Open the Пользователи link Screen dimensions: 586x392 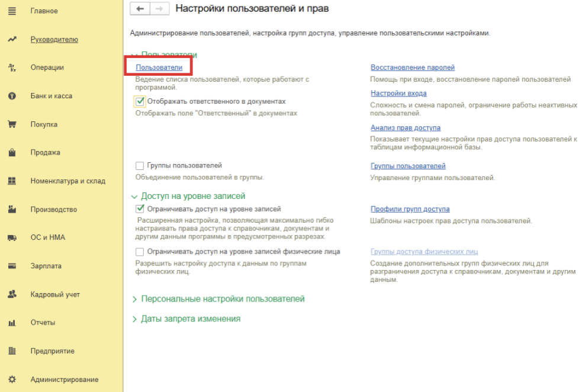pos(159,68)
